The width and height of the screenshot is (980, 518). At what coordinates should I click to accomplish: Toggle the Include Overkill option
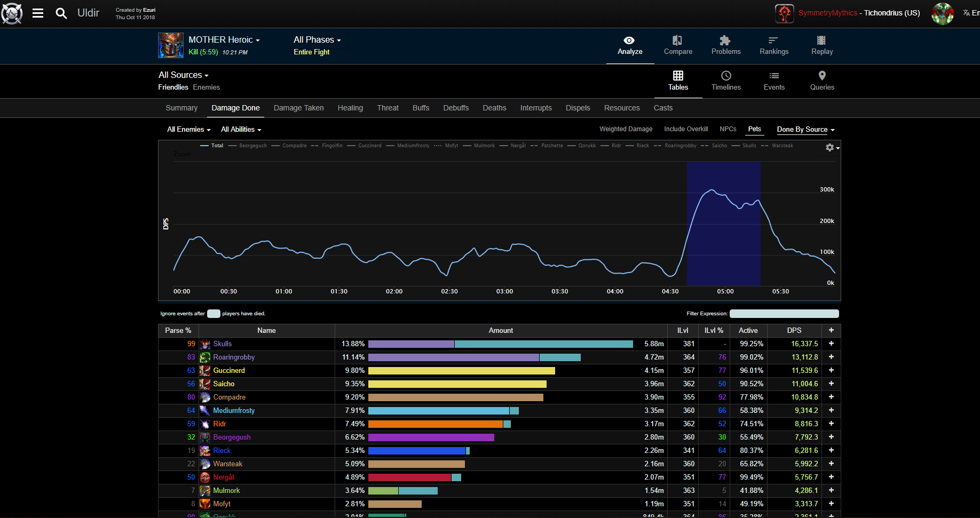[x=686, y=129]
